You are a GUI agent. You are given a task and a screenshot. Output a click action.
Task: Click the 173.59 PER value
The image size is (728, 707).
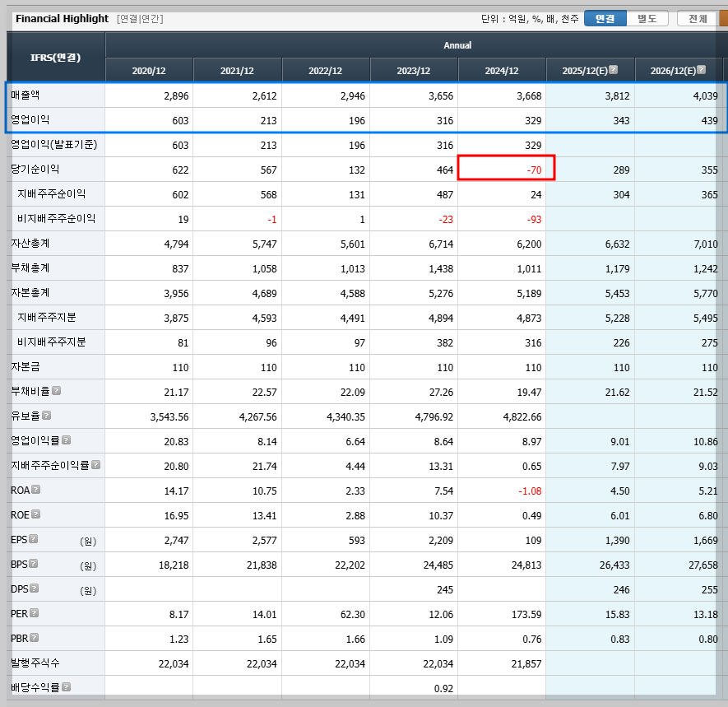point(526,615)
